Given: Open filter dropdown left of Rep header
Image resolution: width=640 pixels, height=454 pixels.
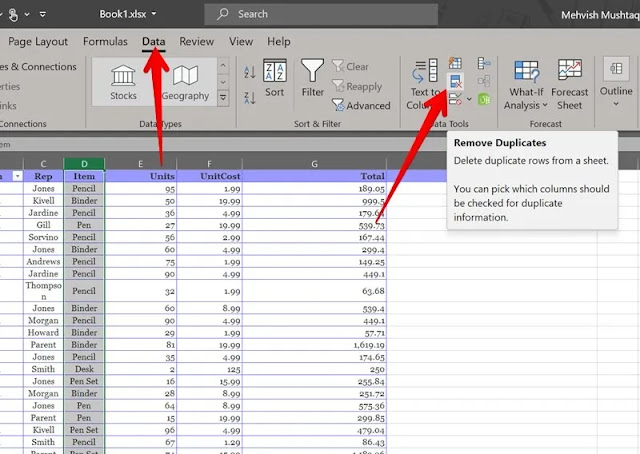Looking at the screenshot, I should (x=18, y=176).
